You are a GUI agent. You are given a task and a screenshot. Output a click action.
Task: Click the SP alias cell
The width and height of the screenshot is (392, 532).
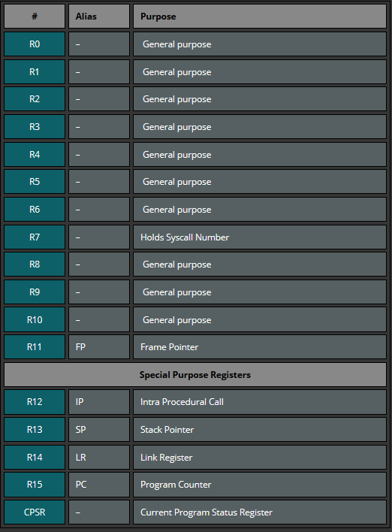pos(99,430)
